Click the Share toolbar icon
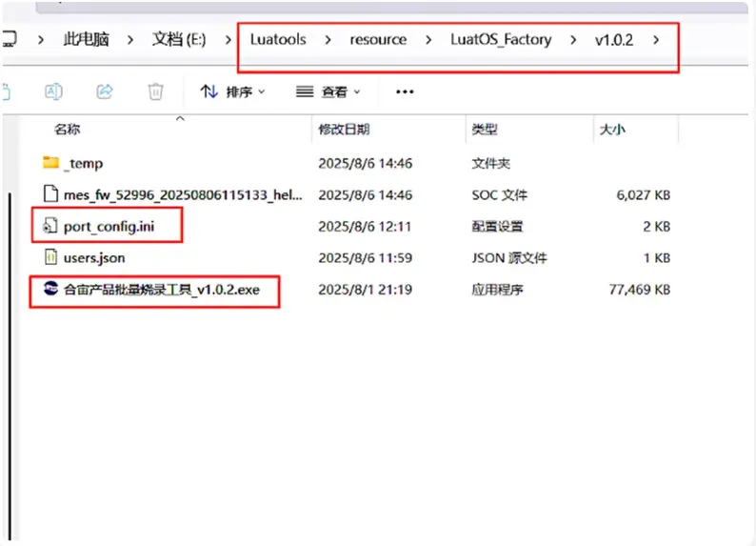The width and height of the screenshot is (756, 546). point(105,91)
